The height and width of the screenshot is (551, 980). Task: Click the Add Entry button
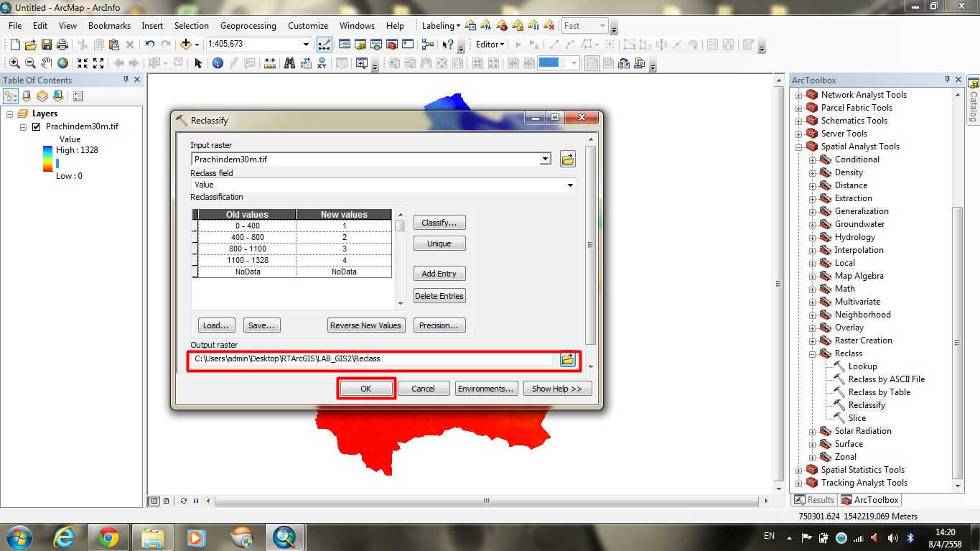coord(439,274)
